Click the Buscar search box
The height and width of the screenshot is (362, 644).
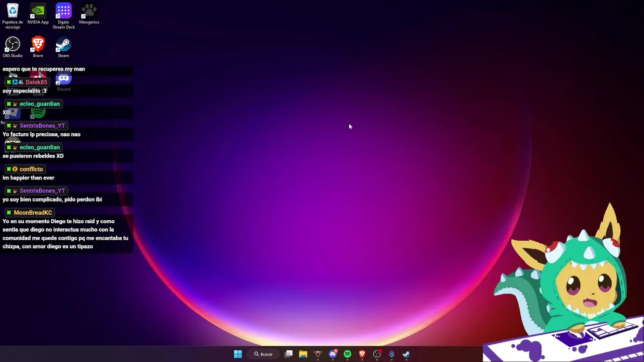[x=264, y=354]
